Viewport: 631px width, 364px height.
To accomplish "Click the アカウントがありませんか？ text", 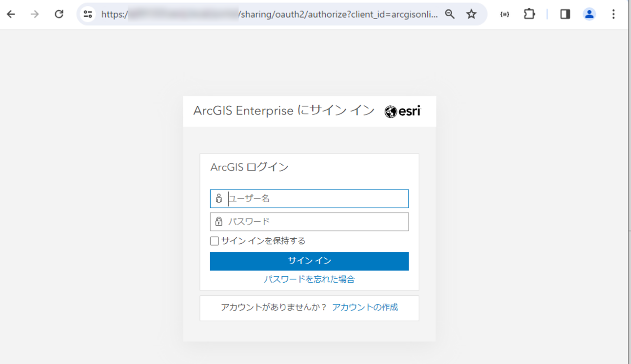I will coord(274,307).
